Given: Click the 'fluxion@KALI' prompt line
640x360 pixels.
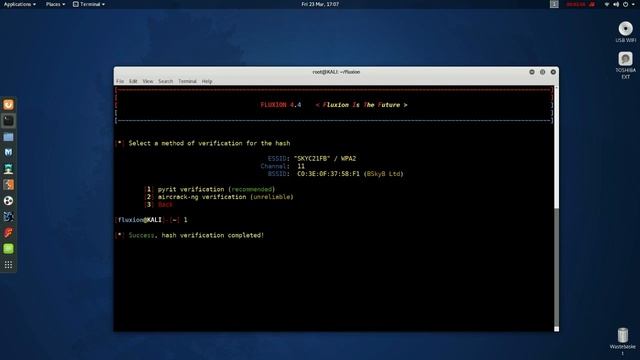Looking at the screenshot, I should tap(151, 220).
